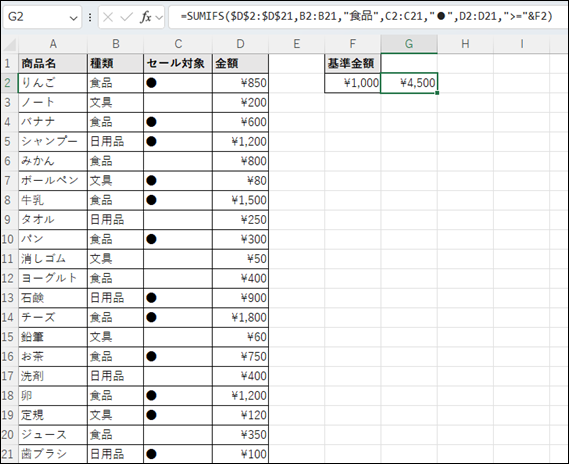Click the お茶 cell
Image resolution: width=569 pixels, height=464 pixels.
53,357
